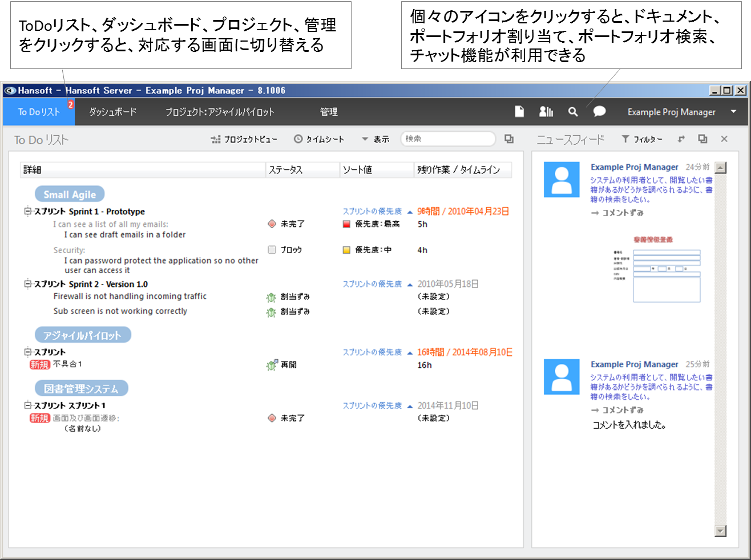The image size is (751, 560).
Task: Open the attached form thumbnail in news feed
Action: [657, 270]
